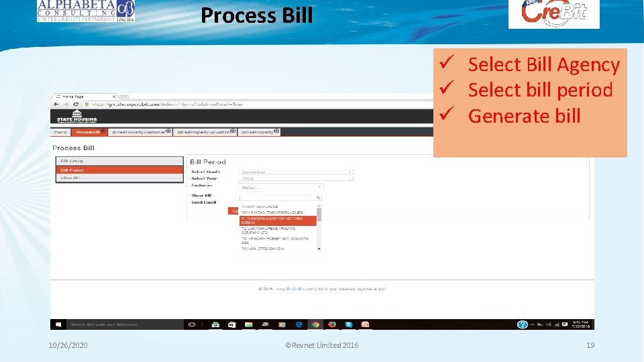Click the taskbar clock and date
The image size is (644, 362).
click(x=581, y=324)
